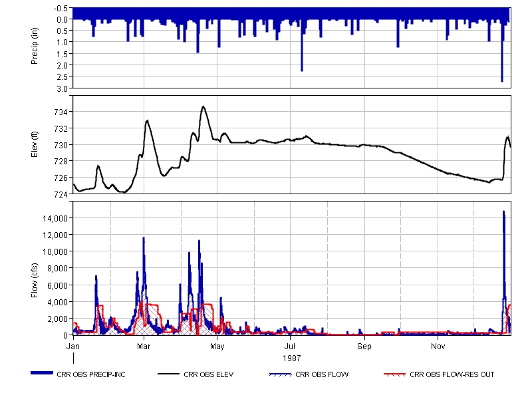The image size is (532, 417).
Task: Click the blue hatched flow legend sample
Action: (280, 374)
